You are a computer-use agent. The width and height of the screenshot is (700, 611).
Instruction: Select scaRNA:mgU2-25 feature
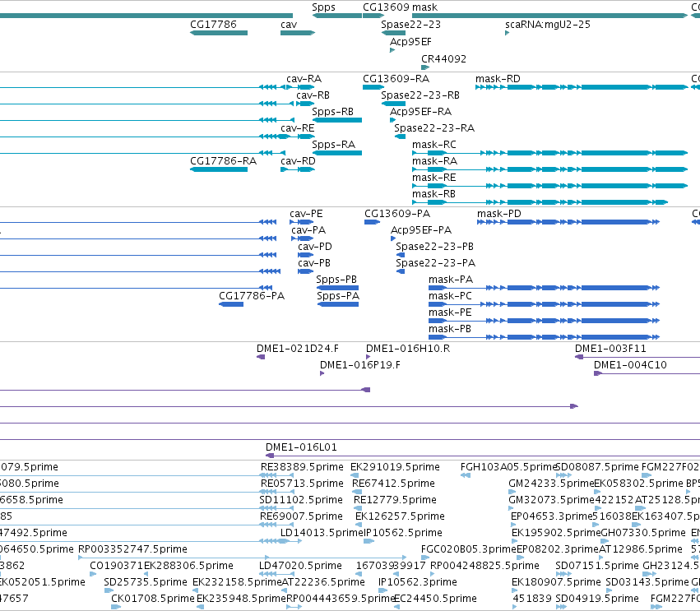pos(508,33)
